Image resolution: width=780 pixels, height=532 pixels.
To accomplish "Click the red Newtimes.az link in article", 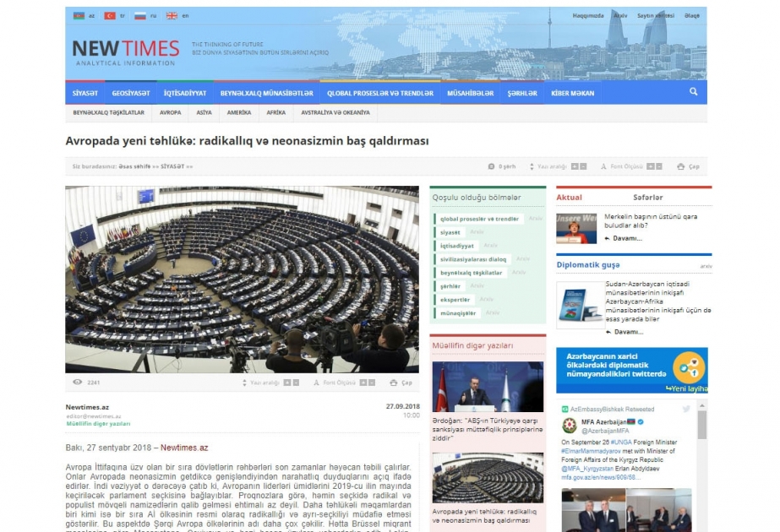I will (x=184, y=448).
